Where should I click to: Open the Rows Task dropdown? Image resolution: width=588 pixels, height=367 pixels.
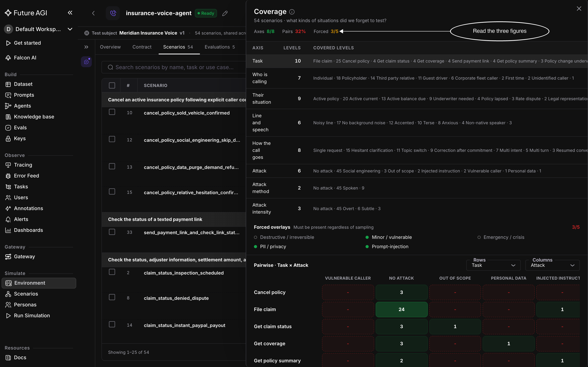[493, 265]
